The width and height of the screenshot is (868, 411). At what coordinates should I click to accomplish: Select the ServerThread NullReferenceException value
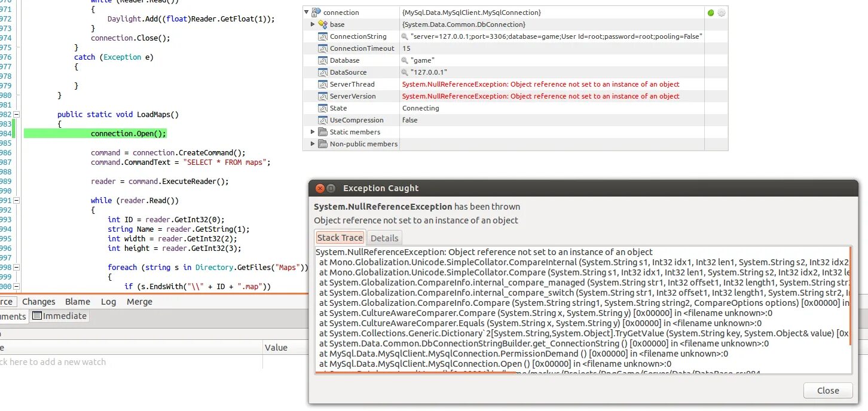coord(540,84)
